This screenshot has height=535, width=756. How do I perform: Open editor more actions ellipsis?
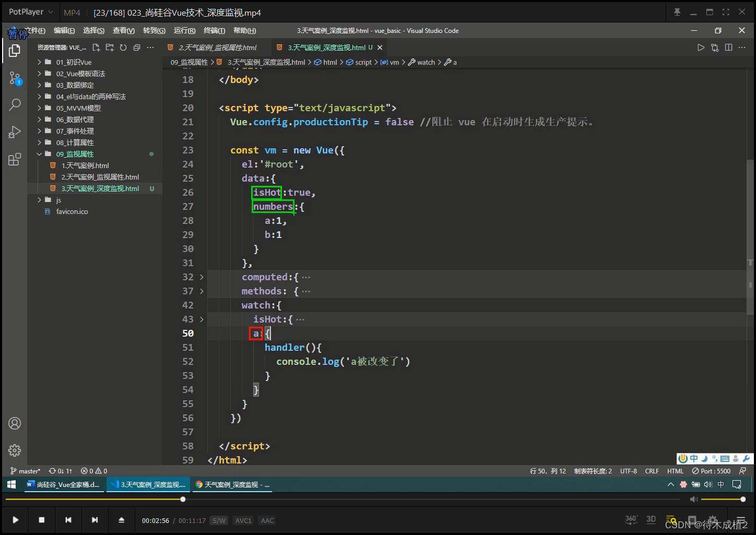pos(742,47)
